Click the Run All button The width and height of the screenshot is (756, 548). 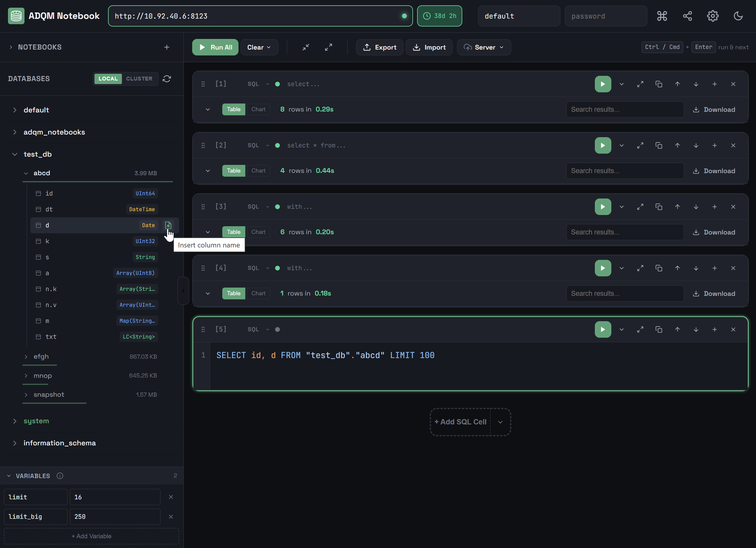point(215,47)
